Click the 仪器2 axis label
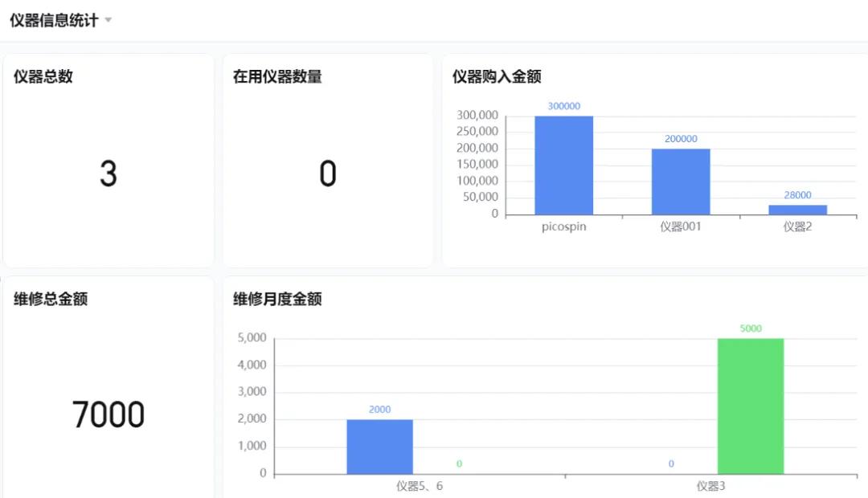The width and height of the screenshot is (868, 498). point(798,227)
